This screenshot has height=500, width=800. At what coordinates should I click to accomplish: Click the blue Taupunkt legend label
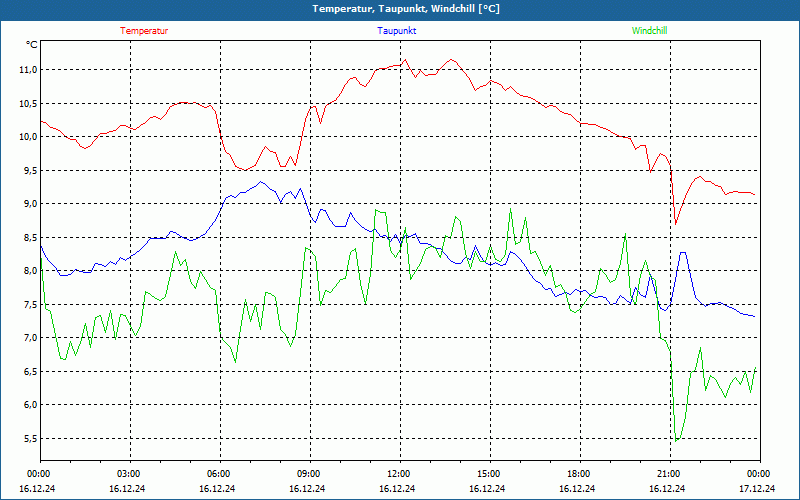point(396,31)
